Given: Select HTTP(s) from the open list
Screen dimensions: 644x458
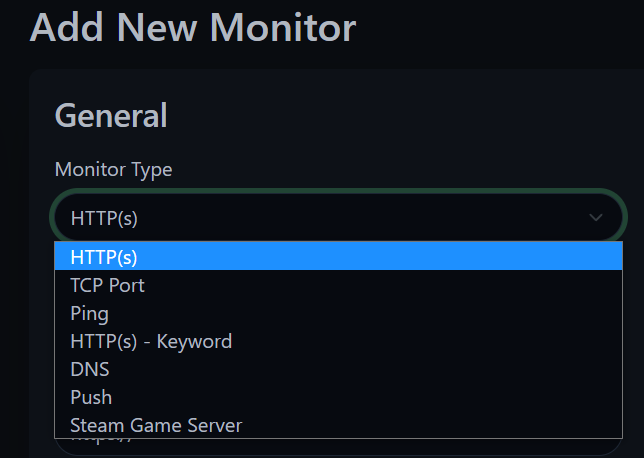Looking at the screenshot, I should pos(104,257).
